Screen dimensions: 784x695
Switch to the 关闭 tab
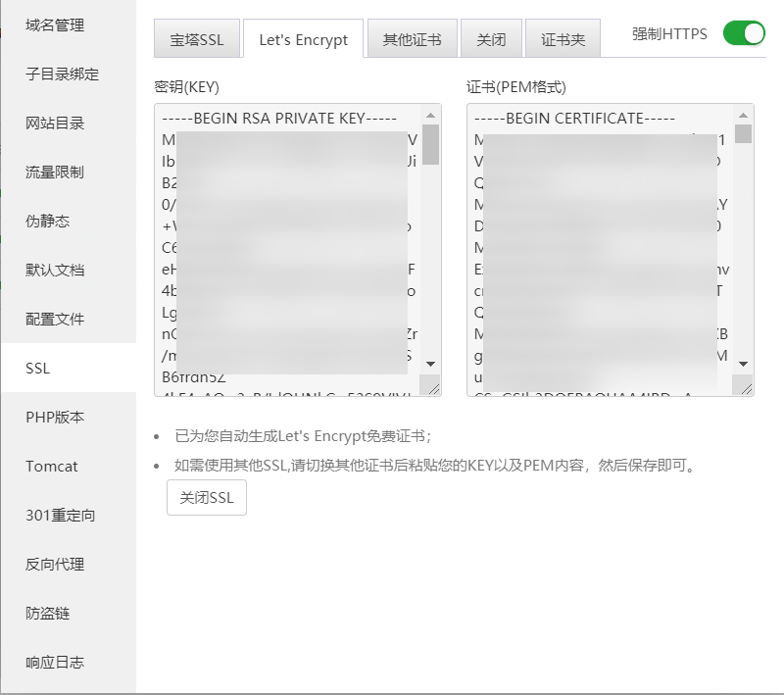tap(491, 39)
